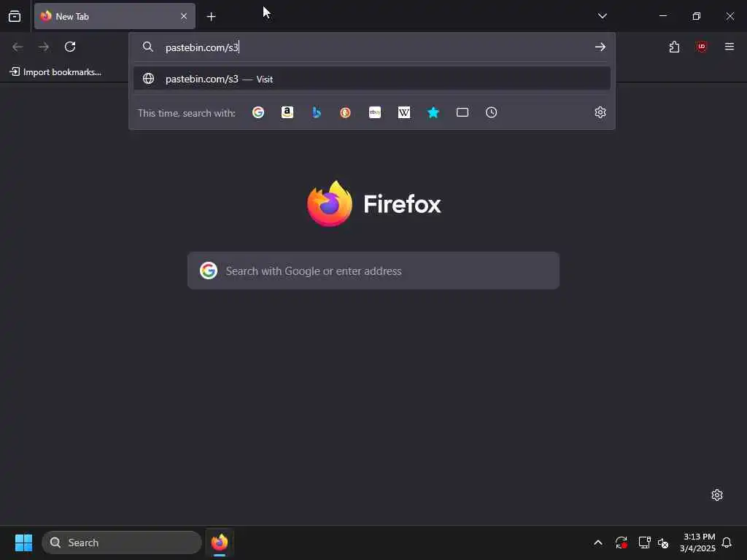
Task: Open the uBlock Origin extension
Action: point(701,47)
